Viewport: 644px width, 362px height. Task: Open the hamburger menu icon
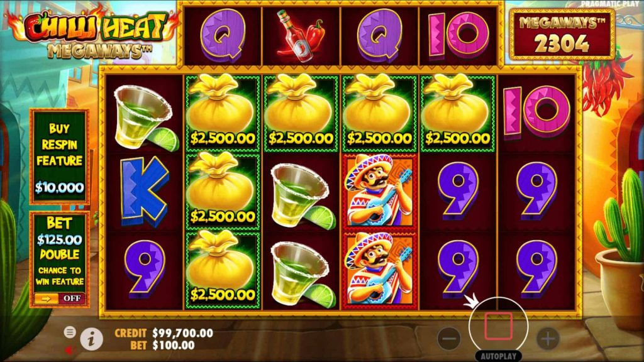tap(70, 332)
